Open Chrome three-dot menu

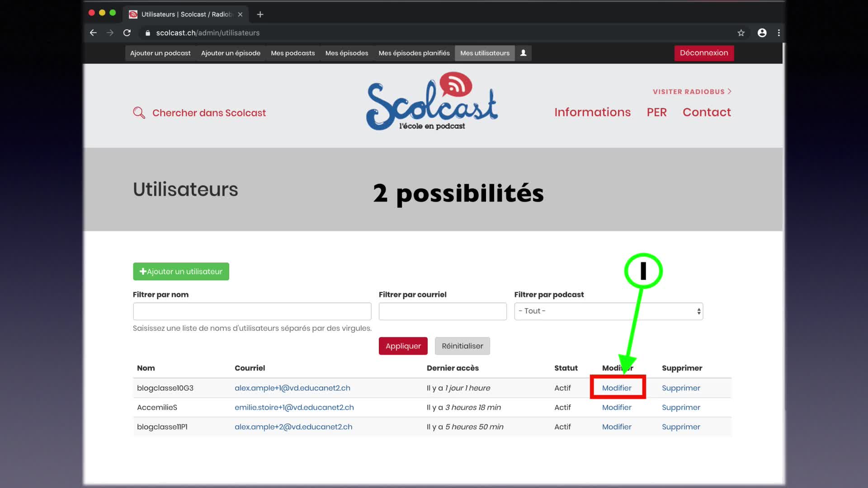point(778,33)
